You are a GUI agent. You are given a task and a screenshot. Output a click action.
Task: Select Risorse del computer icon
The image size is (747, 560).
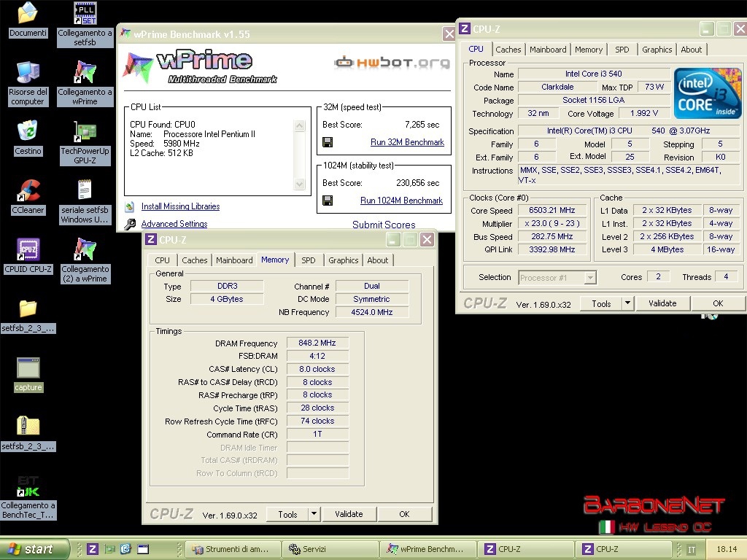[28, 72]
